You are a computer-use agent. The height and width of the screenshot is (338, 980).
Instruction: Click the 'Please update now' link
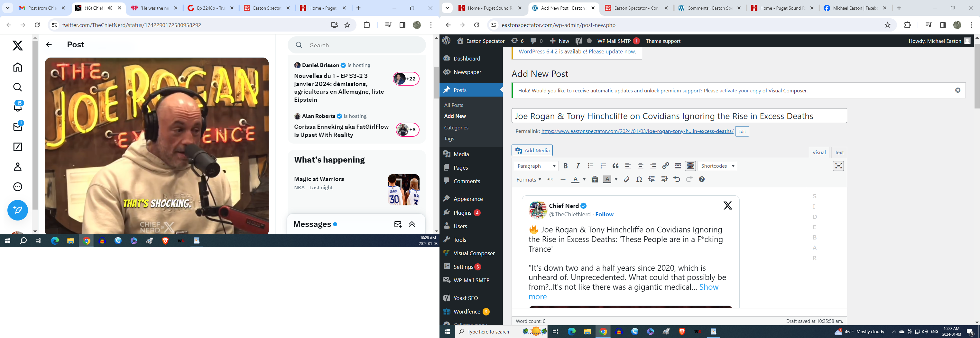pyautogui.click(x=612, y=52)
